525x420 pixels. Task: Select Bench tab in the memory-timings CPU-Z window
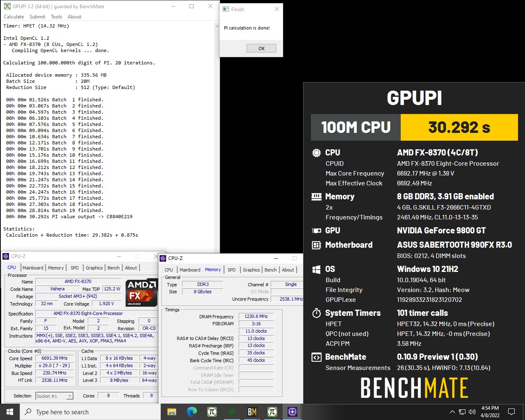click(x=271, y=270)
